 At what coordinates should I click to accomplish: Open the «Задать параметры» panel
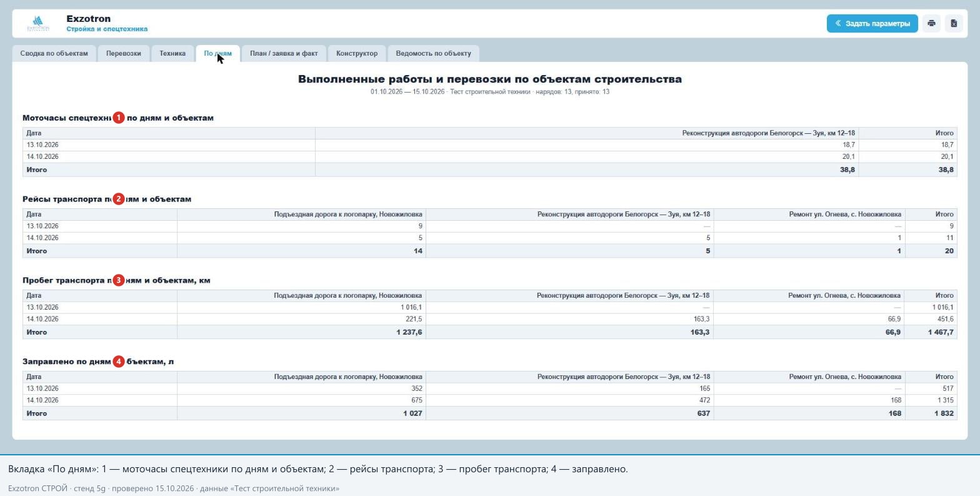[872, 24]
